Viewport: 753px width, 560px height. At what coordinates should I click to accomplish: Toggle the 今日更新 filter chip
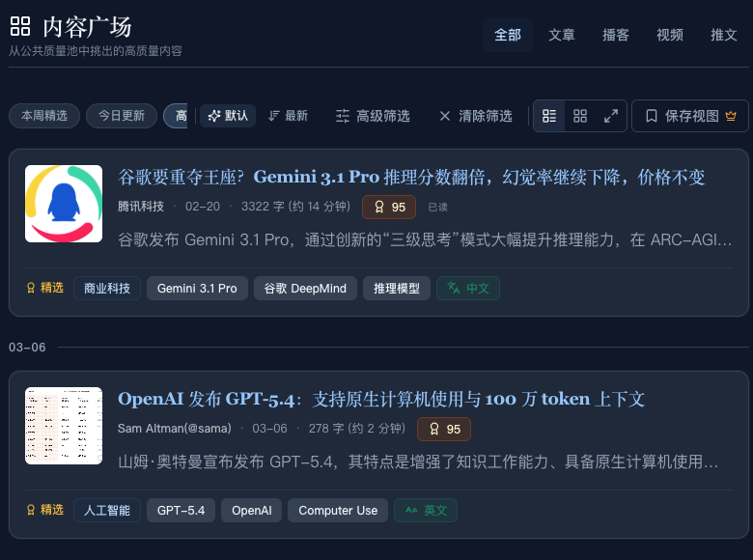click(122, 116)
